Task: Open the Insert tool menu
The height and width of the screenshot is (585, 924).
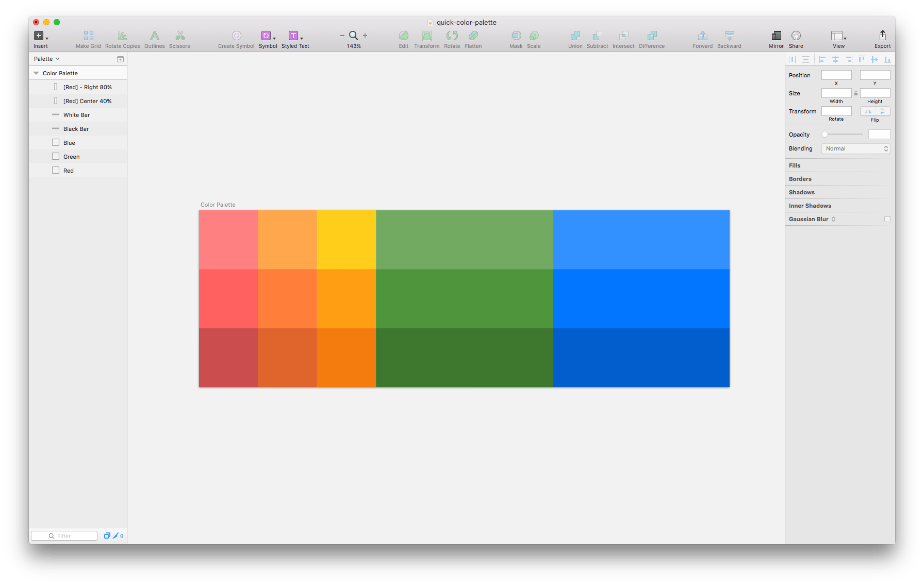Action: click(x=40, y=36)
